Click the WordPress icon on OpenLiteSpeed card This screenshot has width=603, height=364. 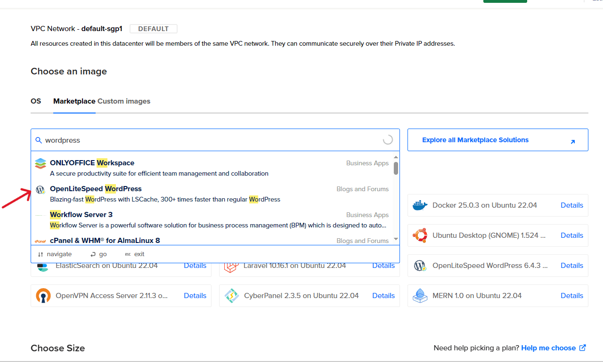point(420,266)
